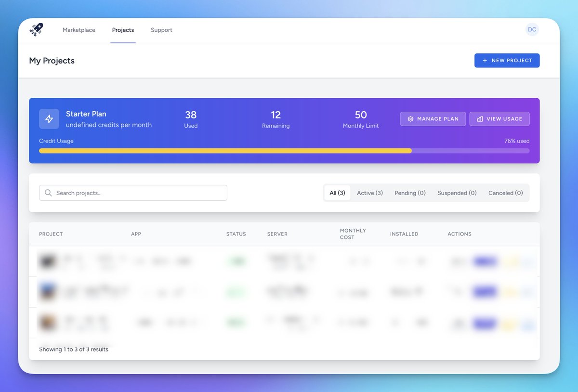Filter by Active (3) projects
This screenshot has height=392, width=578.
tap(370, 193)
